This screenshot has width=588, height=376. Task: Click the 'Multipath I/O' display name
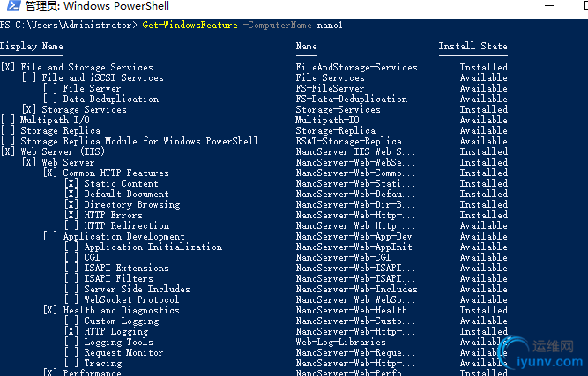click(55, 120)
